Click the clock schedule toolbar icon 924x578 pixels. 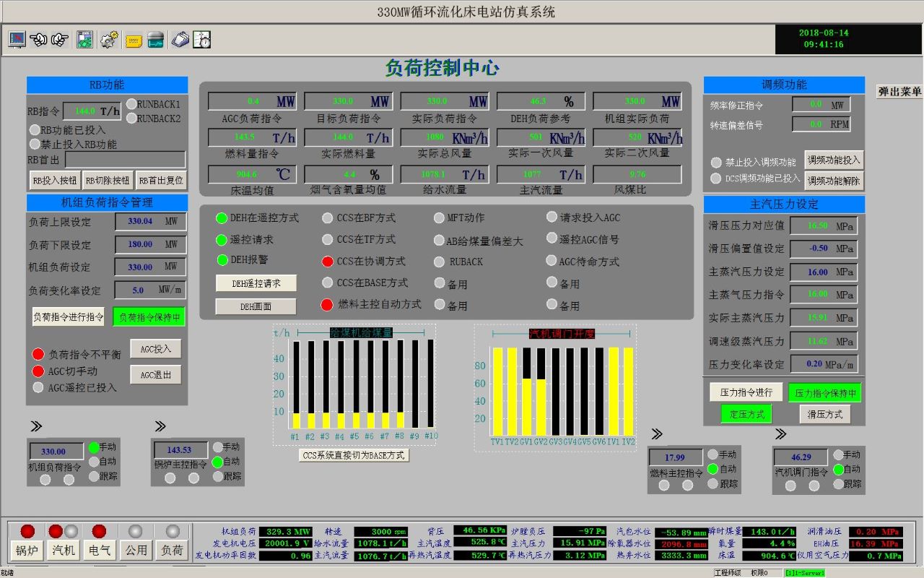[202, 40]
